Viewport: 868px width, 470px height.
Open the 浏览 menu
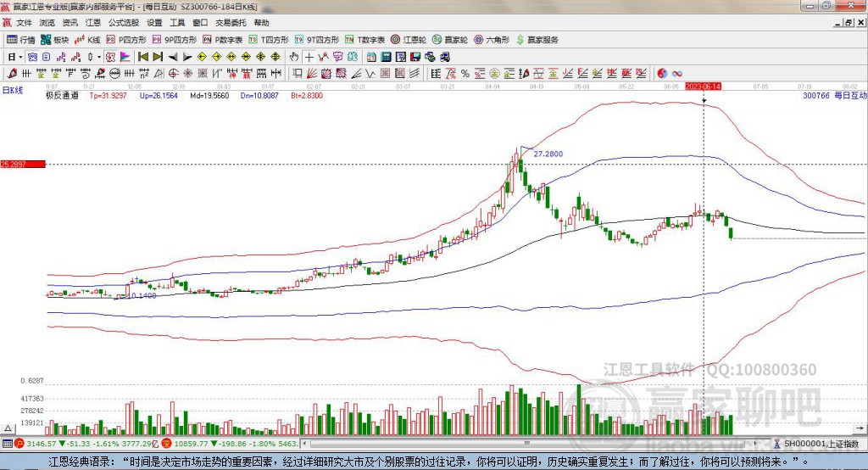pyautogui.click(x=47, y=23)
